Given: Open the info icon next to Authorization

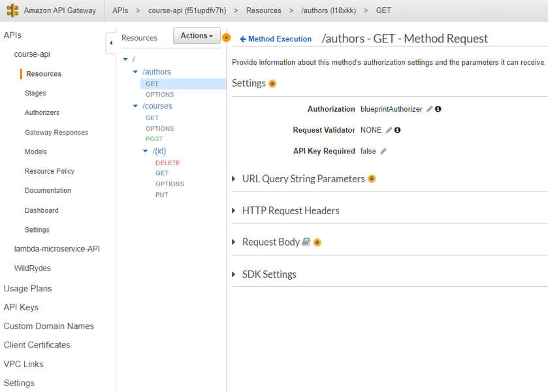Looking at the screenshot, I should click(438, 109).
